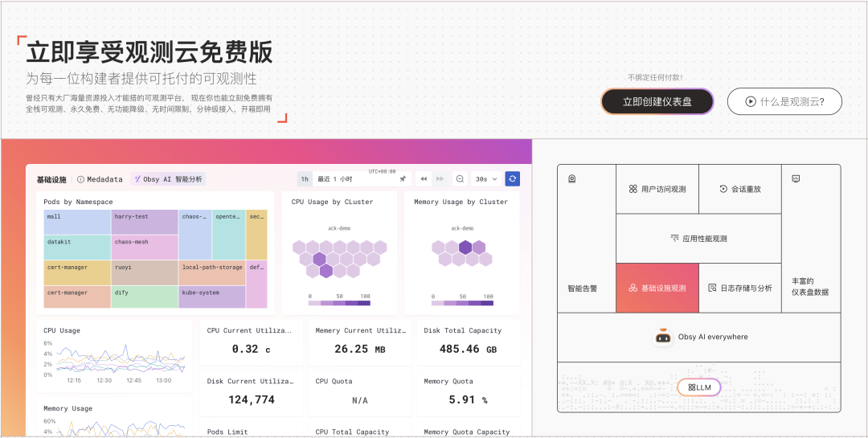868x438 pixels.
Task: Select the 会话重放 tile
Action: pos(740,190)
